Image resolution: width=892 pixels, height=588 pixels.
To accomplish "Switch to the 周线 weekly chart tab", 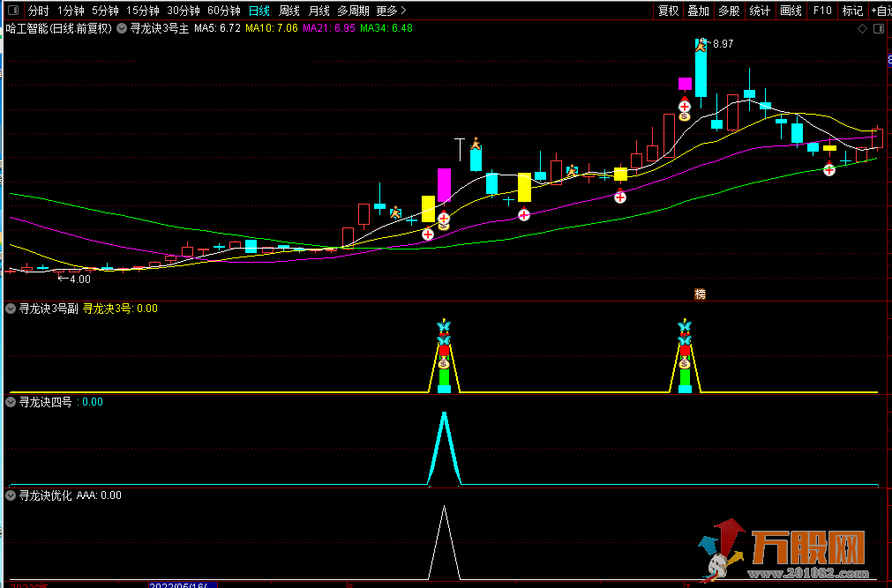I will coord(289,11).
